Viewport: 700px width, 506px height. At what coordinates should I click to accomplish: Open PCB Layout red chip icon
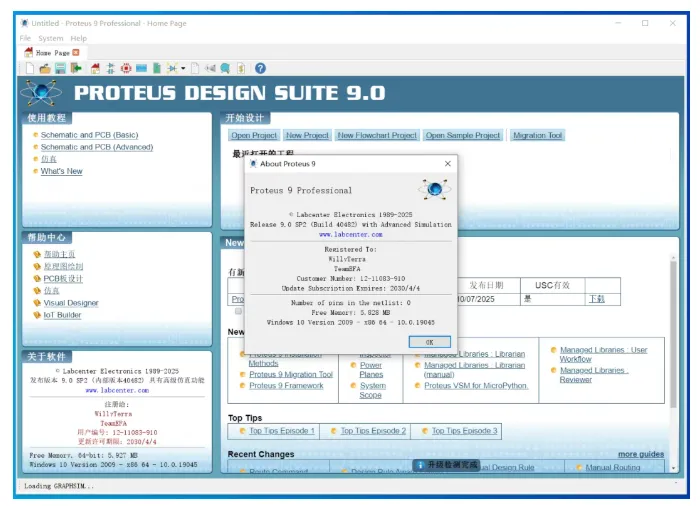[x=126, y=68]
